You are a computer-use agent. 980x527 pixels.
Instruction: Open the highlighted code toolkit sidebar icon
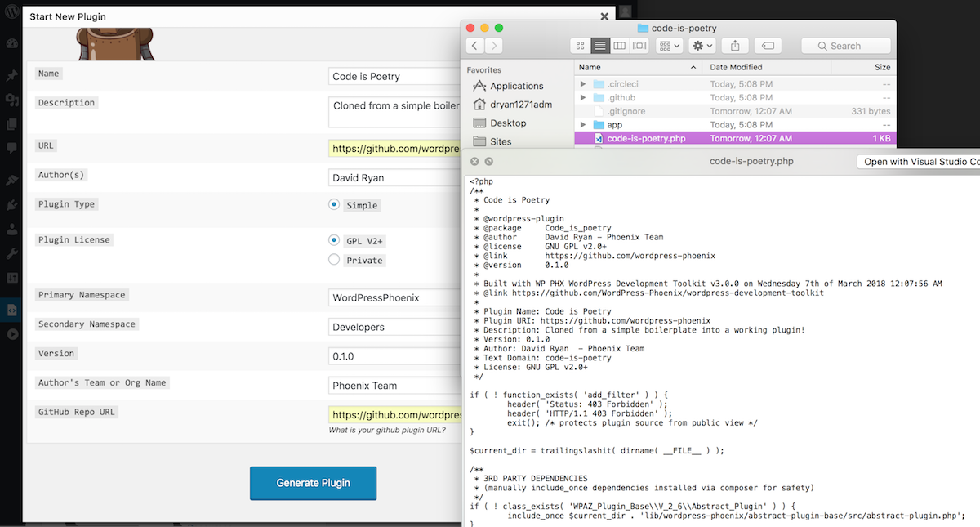point(11,310)
